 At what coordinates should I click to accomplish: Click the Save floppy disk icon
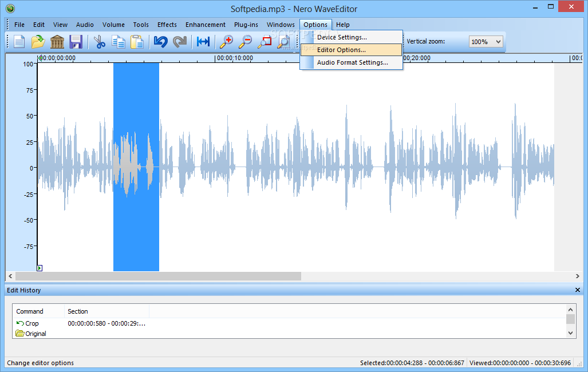click(76, 42)
